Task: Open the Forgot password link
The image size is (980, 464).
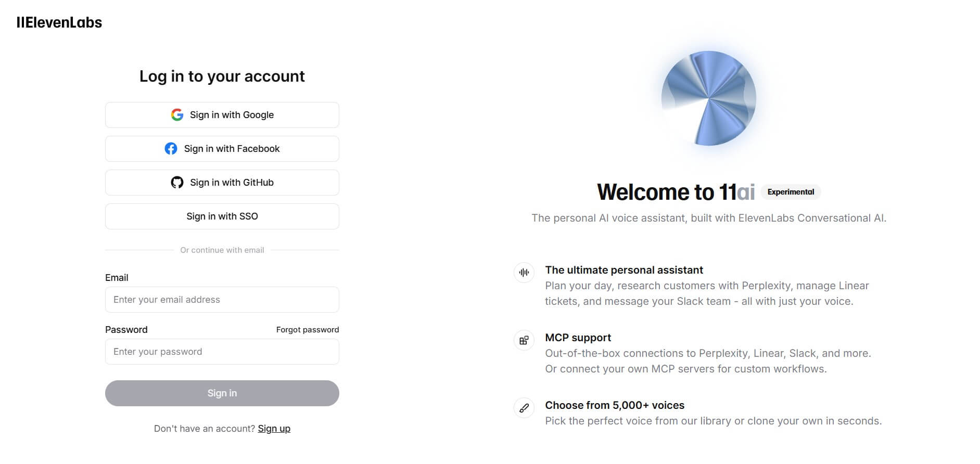Action: click(x=308, y=330)
